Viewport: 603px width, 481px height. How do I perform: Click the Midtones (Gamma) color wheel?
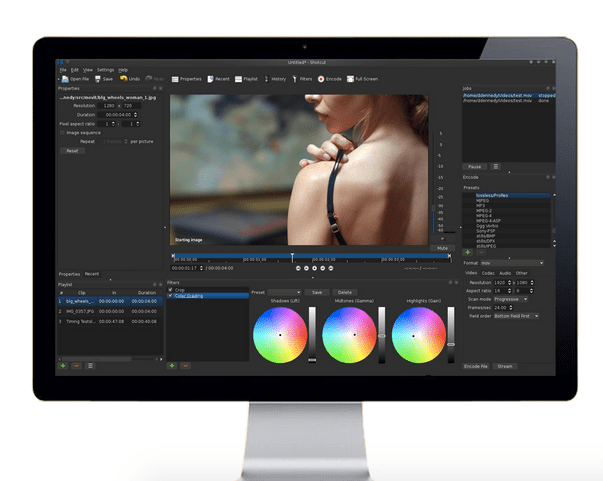(x=350, y=335)
